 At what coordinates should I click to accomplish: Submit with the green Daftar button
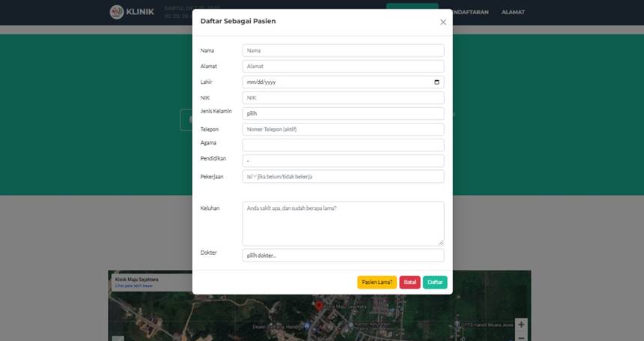point(435,283)
